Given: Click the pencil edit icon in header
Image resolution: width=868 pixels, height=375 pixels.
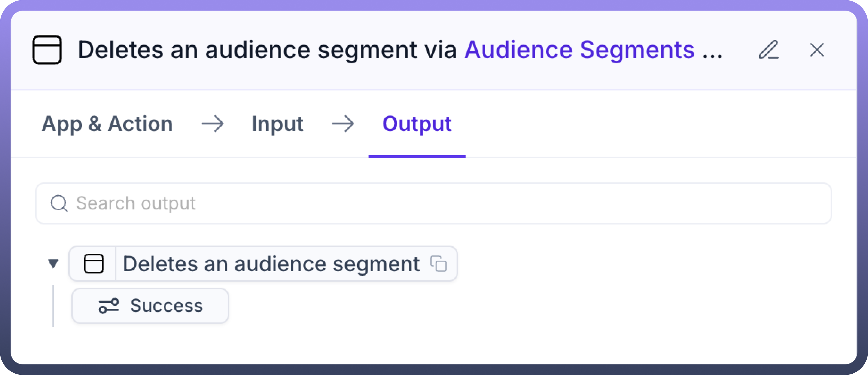Looking at the screenshot, I should (768, 50).
